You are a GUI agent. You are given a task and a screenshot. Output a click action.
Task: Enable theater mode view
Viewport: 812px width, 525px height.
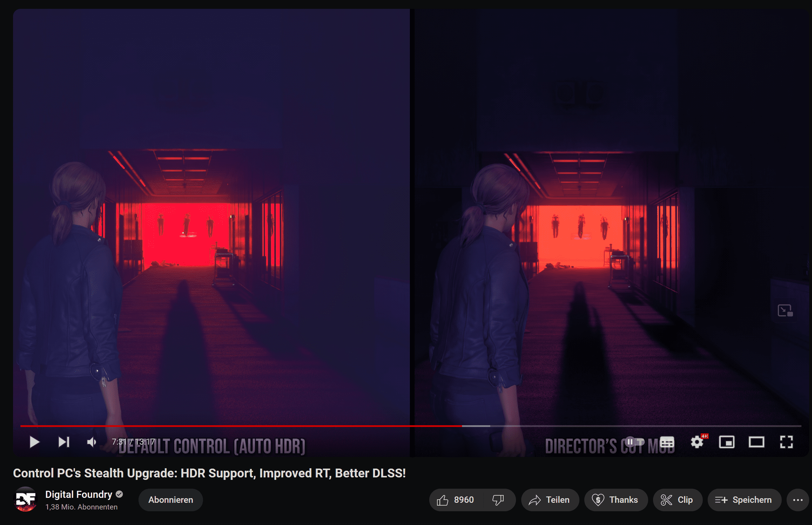pos(756,442)
